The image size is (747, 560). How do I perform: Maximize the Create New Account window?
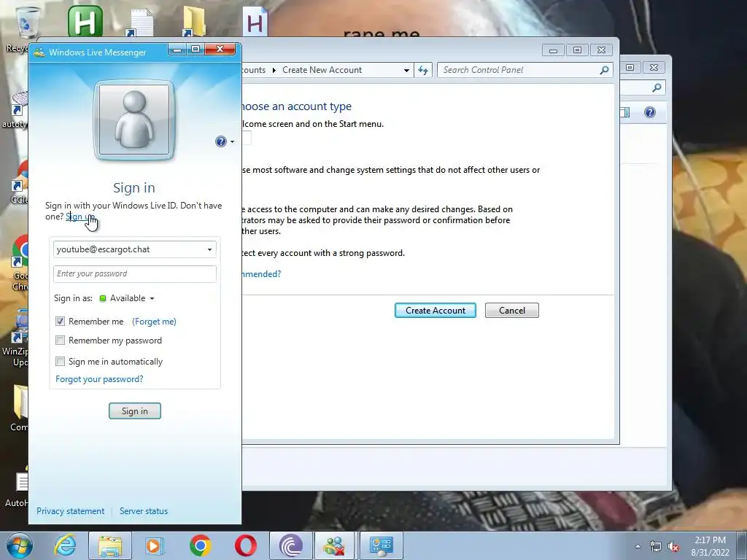click(x=577, y=50)
